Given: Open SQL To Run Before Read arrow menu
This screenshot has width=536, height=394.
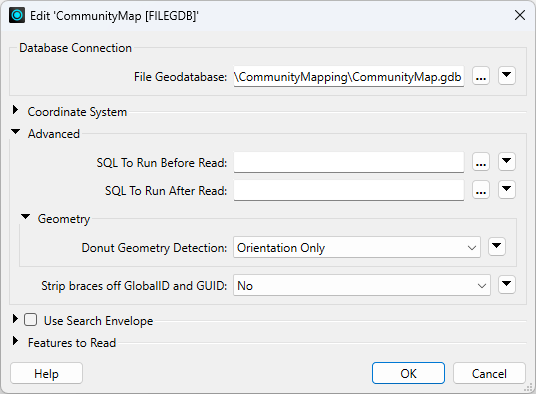Looking at the screenshot, I should (x=507, y=162).
